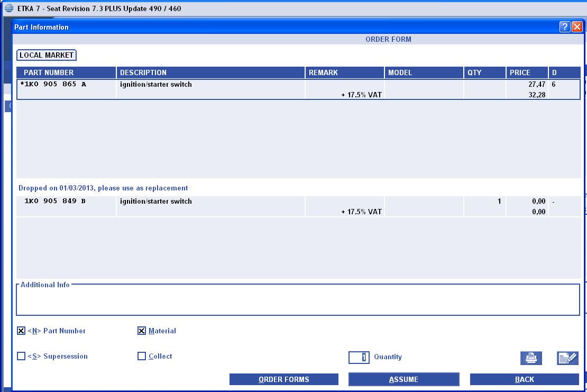Click the ASSUME button
Viewport: 587px width, 392px height.
coord(403,379)
